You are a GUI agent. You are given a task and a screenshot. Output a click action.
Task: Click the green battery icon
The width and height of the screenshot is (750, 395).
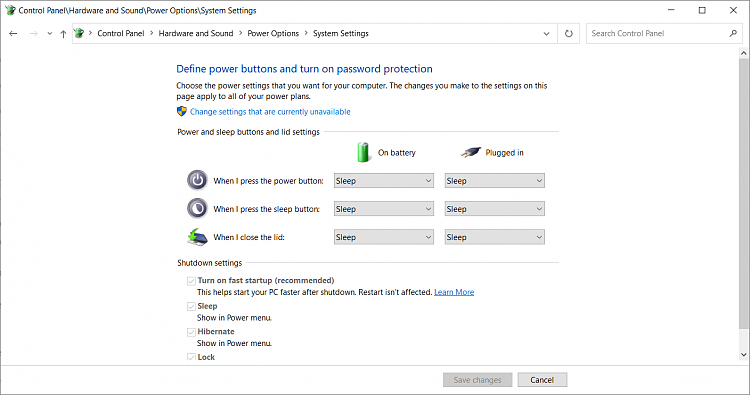click(364, 152)
